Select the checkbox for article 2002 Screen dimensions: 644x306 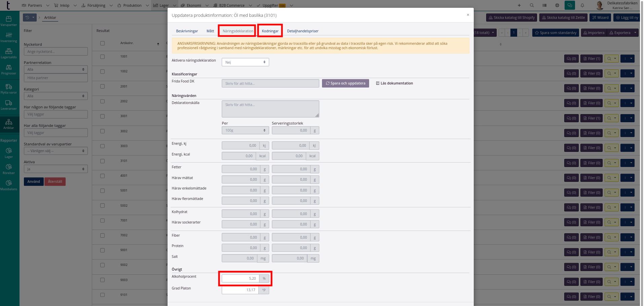[x=102, y=101]
